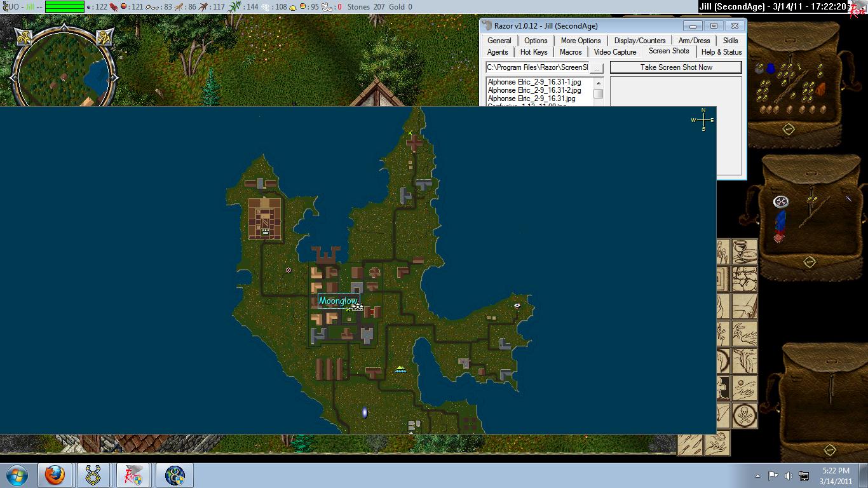Collapse the middle backpack with its diamond button
Screen dimensions: 868x488
(x=809, y=262)
